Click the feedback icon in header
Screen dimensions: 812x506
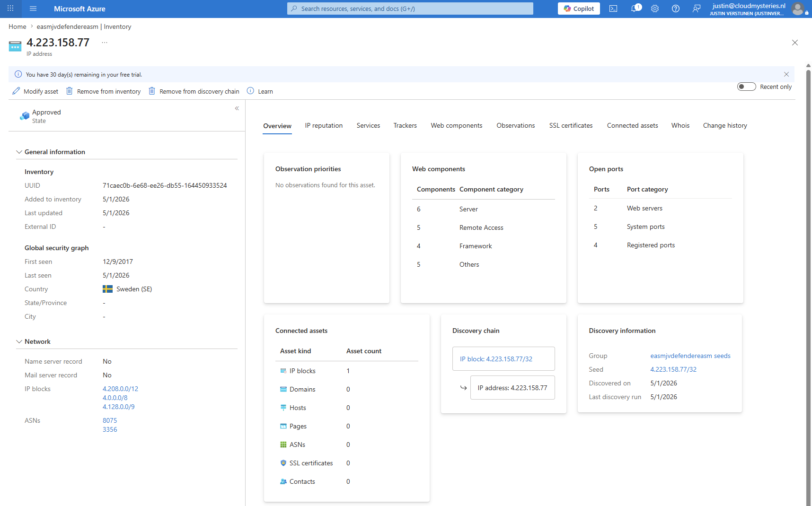tap(697, 9)
